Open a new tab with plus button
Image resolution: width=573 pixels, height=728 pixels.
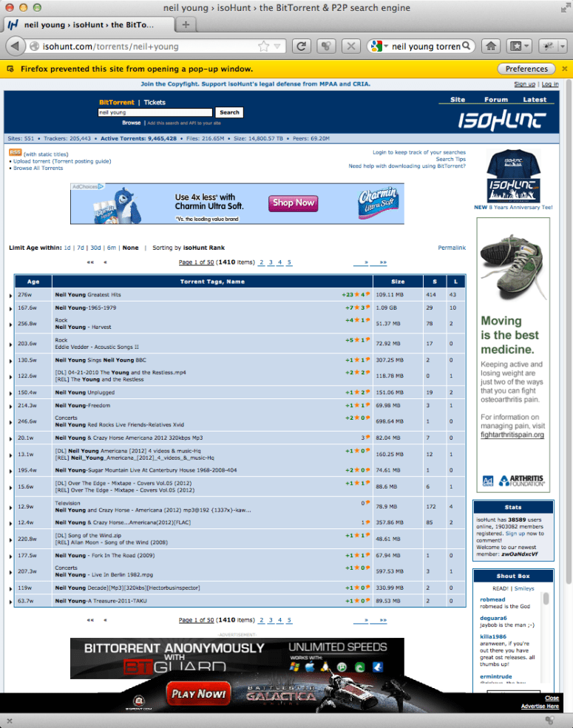click(x=185, y=24)
